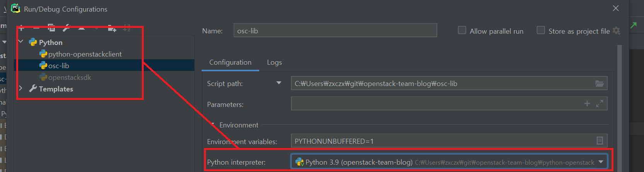Browse for script path with the folder icon

coord(600,83)
